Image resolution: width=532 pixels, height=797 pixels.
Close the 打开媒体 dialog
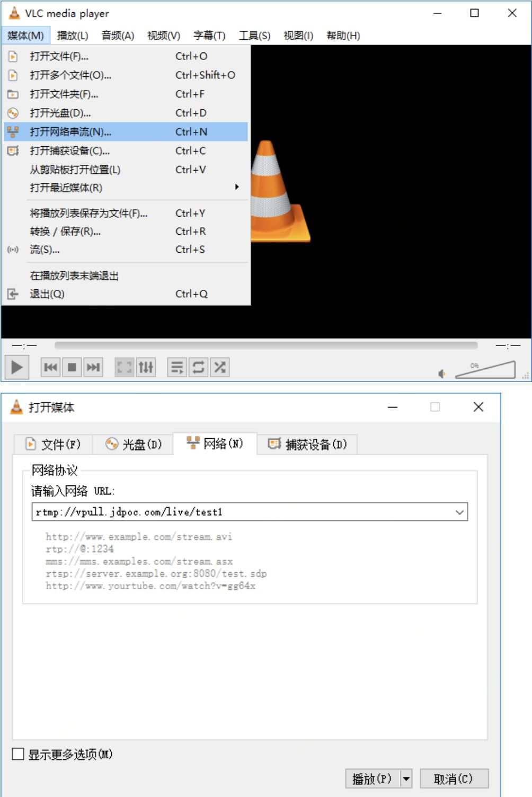(x=478, y=407)
